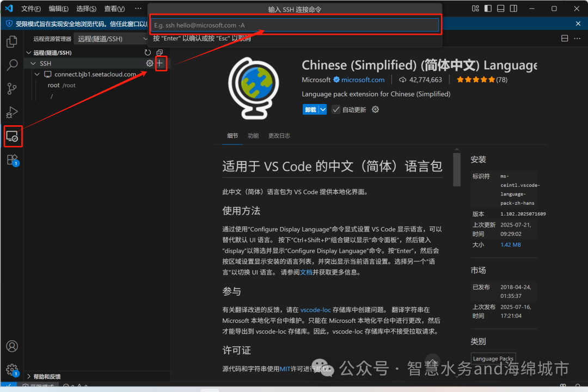588x392 pixels.
Task: Add a new SSH remote with plus icon
Action: (x=160, y=63)
